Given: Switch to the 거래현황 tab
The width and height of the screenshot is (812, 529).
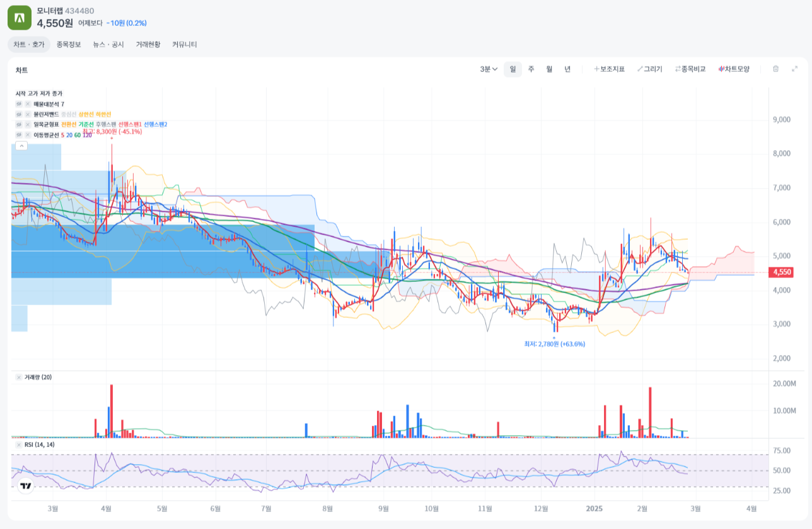Looking at the screenshot, I should click(x=148, y=45).
